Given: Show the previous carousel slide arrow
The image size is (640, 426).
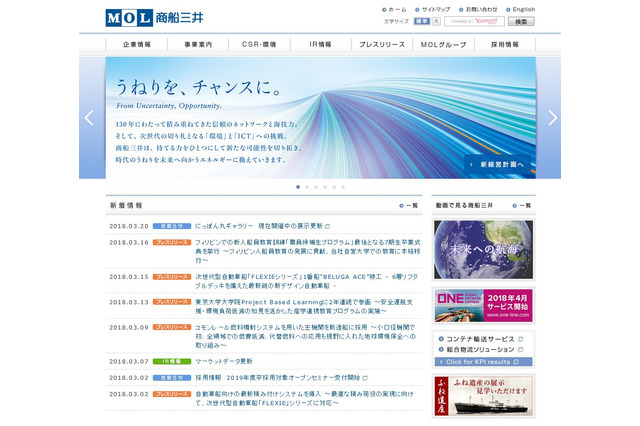Looking at the screenshot, I should coord(89,118).
